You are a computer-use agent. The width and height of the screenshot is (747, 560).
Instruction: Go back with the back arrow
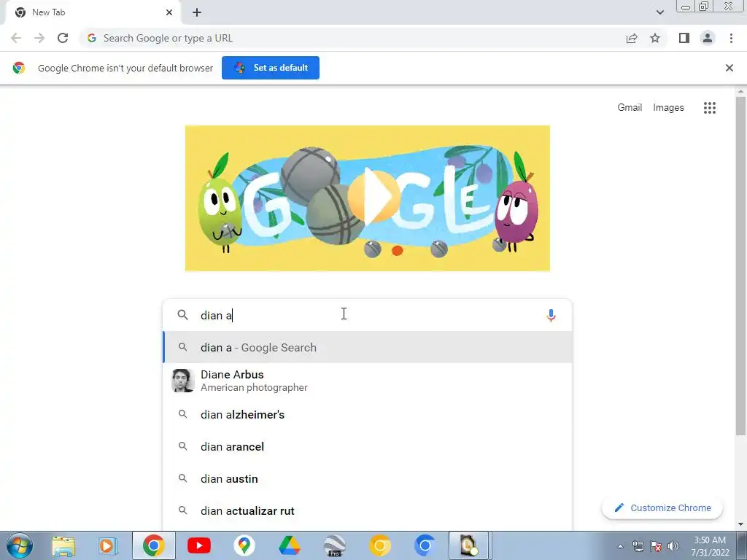click(16, 38)
